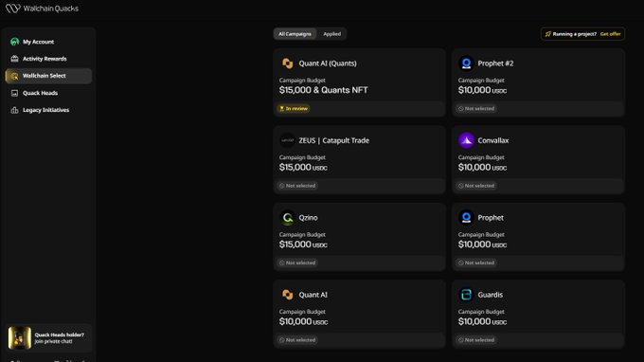The width and height of the screenshot is (644, 362).
Task: Click Not selected badge on Guardis card
Action: click(x=476, y=340)
